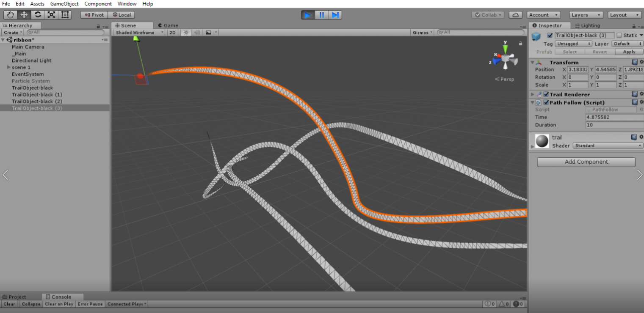Collapse the Transform component
The height and width of the screenshot is (313, 644).
(x=533, y=63)
